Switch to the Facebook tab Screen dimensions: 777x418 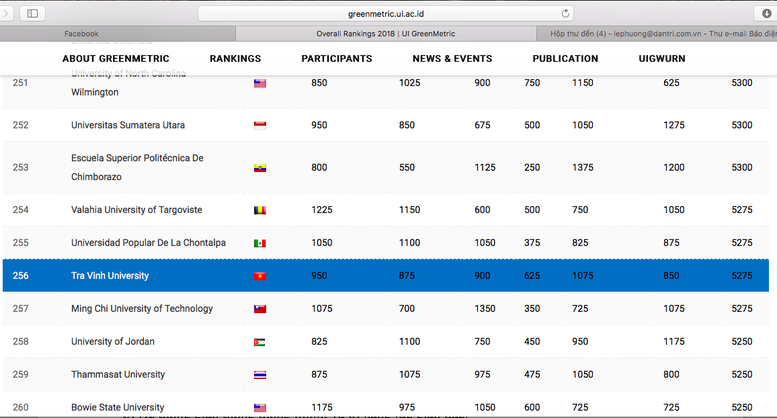82,33
